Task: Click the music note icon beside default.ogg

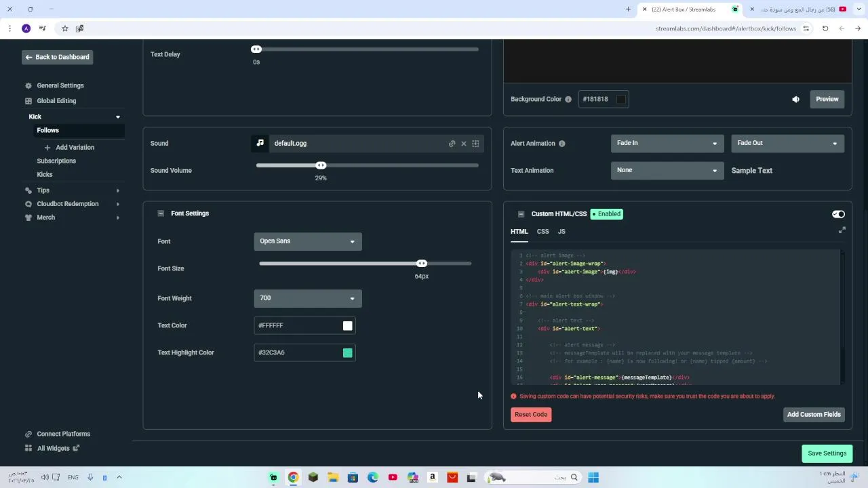Action: tap(260, 143)
